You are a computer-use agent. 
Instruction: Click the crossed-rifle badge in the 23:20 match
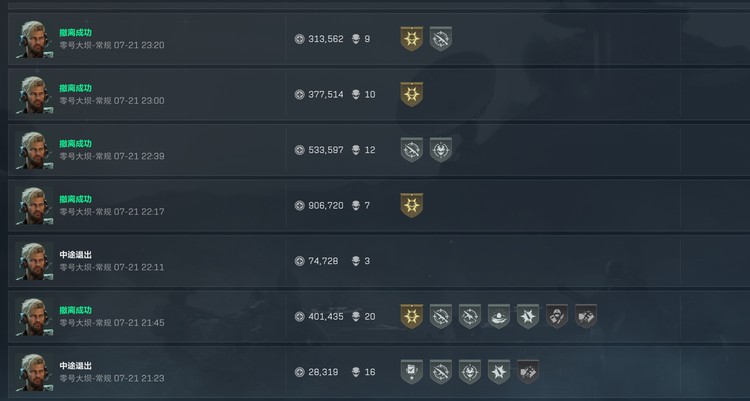click(x=441, y=39)
